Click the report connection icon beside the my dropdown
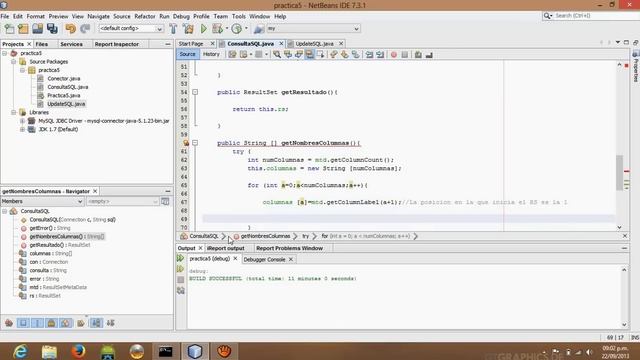The image size is (640, 360). (259, 29)
